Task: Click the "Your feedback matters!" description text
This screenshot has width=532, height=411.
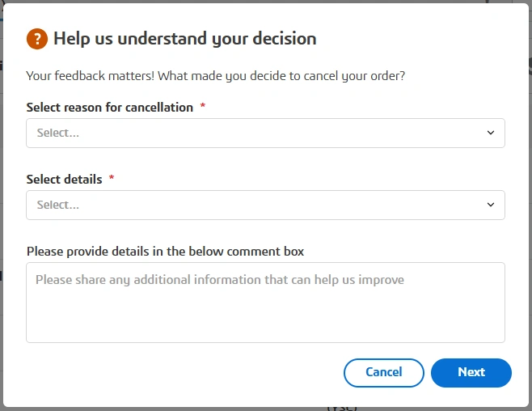Action: tap(215, 76)
